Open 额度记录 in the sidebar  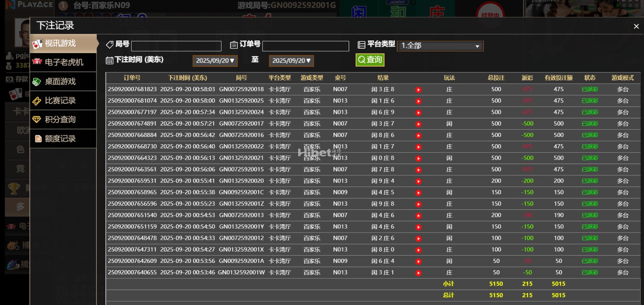click(x=63, y=139)
